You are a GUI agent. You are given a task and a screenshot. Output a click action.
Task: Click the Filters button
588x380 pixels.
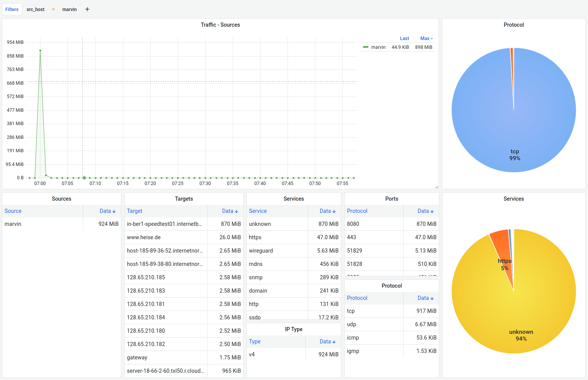click(x=12, y=9)
